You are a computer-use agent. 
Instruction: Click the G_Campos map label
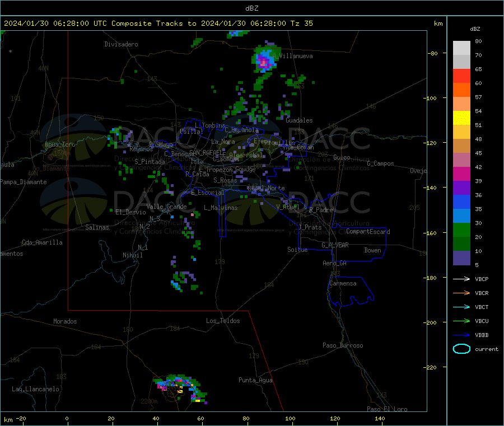click(x=381, y=163)
